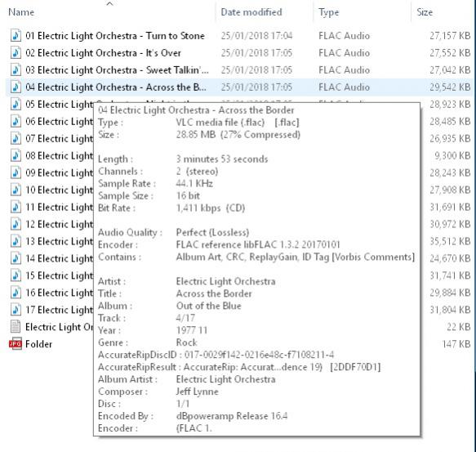Sort by the Type column header
The image size is (476, 452).
coord(328,12)
